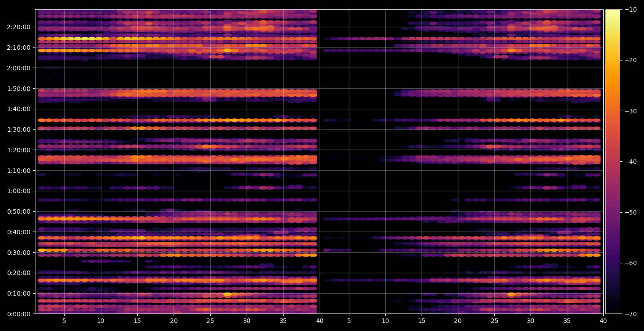644x331 pixels.
Task: Click the 0:50:00 time axis label
Action: [x=19, y=211]
